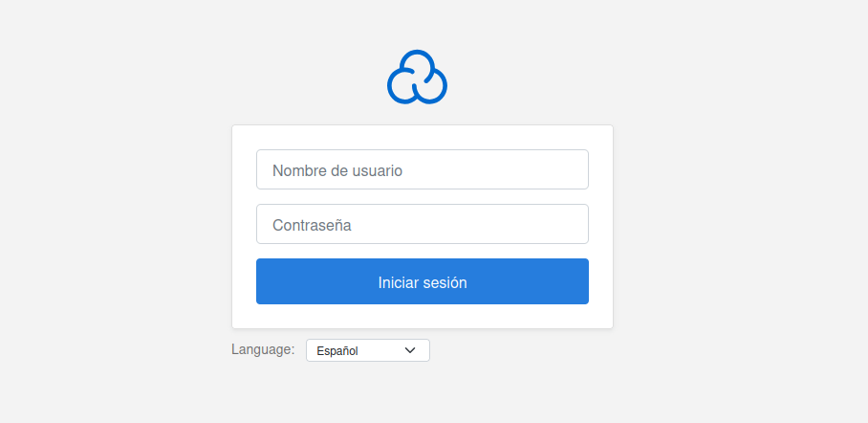Click the Iniciar sesión label text
This screenshot has height=423, width=868.
pyautogui.click(x=423, y=282)
